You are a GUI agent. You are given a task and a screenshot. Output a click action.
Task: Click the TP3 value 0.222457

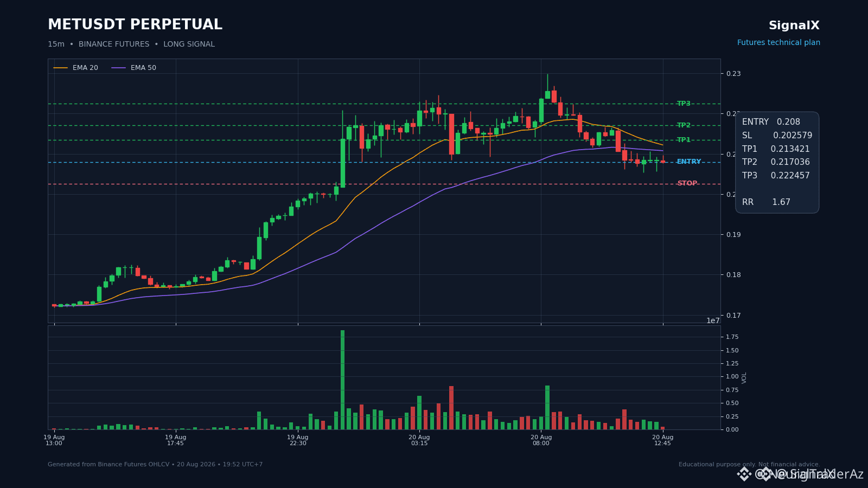click(790, 176)
